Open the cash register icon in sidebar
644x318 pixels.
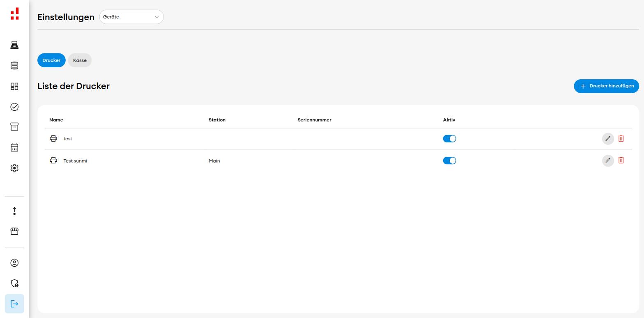click(14, 45)
